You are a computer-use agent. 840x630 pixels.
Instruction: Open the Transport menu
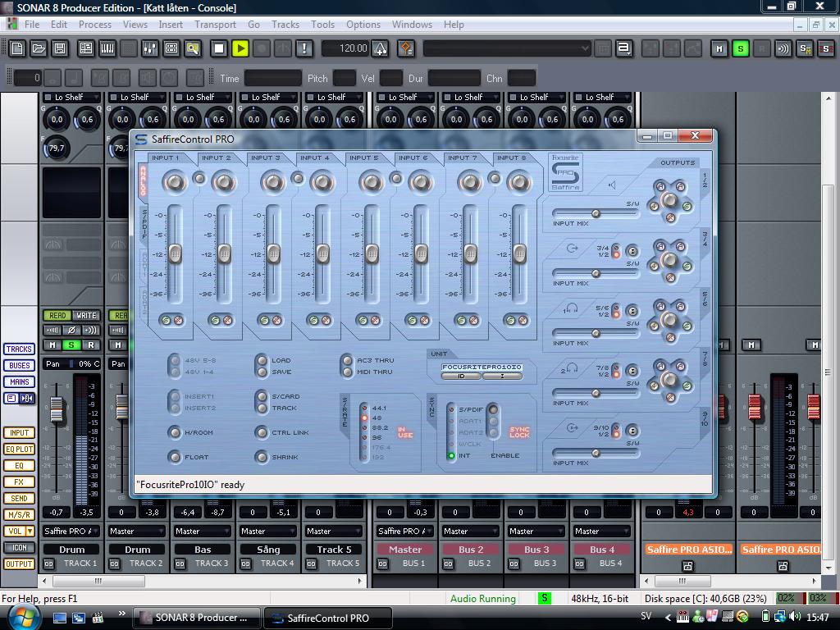[215, 25]
